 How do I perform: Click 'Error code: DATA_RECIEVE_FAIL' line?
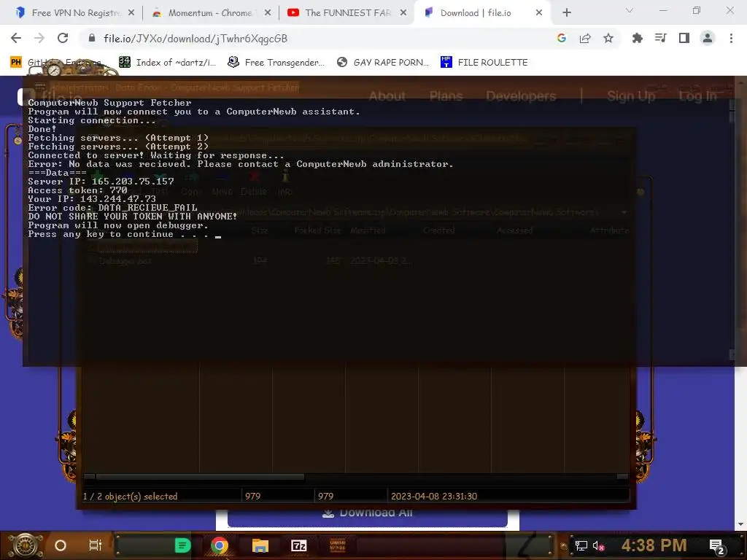coord(112,208)
